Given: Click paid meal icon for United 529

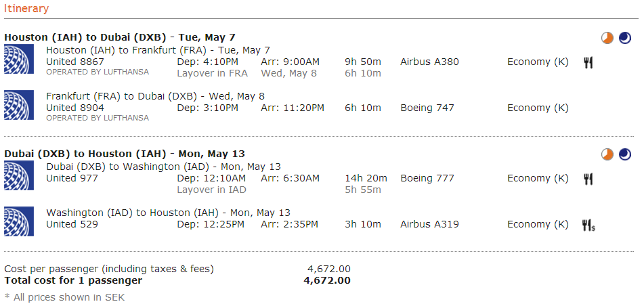Looking at the screenshot, I should (x=588, y=225).
